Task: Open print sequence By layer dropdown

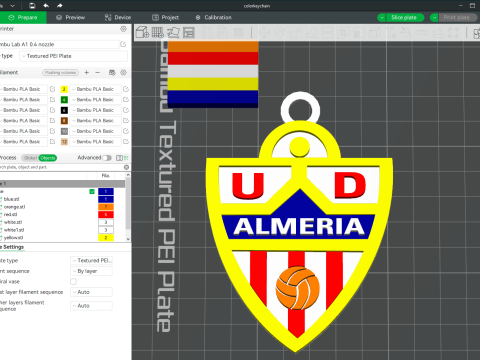Action: pos(91,271)
